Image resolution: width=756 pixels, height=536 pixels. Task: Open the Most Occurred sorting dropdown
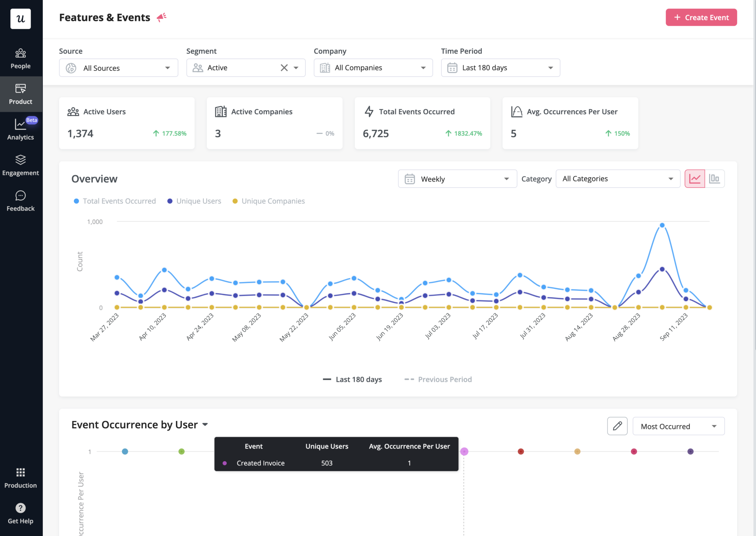(x=678, y=426)
